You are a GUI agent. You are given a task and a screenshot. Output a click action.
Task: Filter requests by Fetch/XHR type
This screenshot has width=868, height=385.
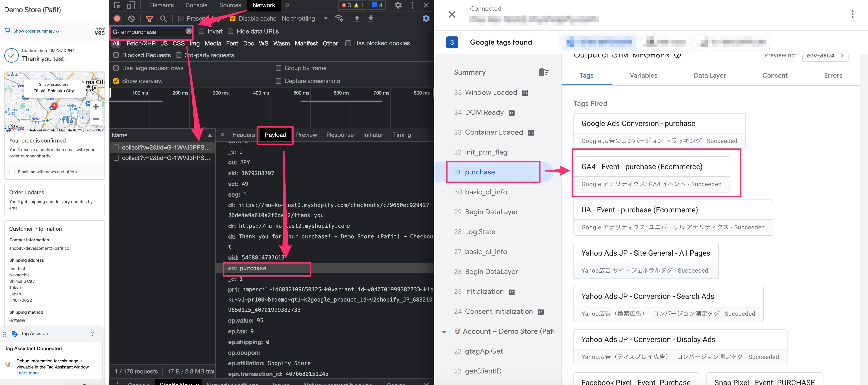click(141, 43)
